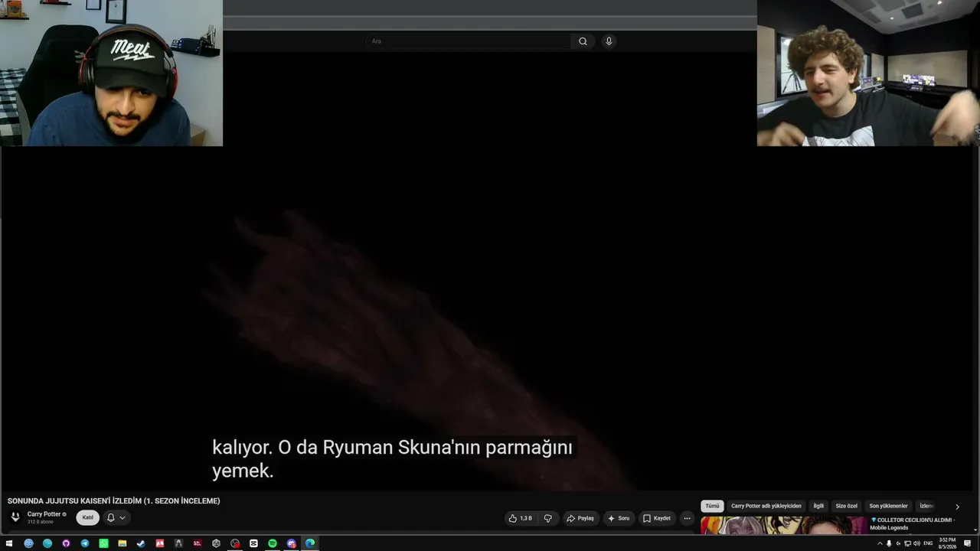Open Steam from the taskbar
Image resolution: width=980 pixels, height=551 pixels.
(x=141, y=543)
